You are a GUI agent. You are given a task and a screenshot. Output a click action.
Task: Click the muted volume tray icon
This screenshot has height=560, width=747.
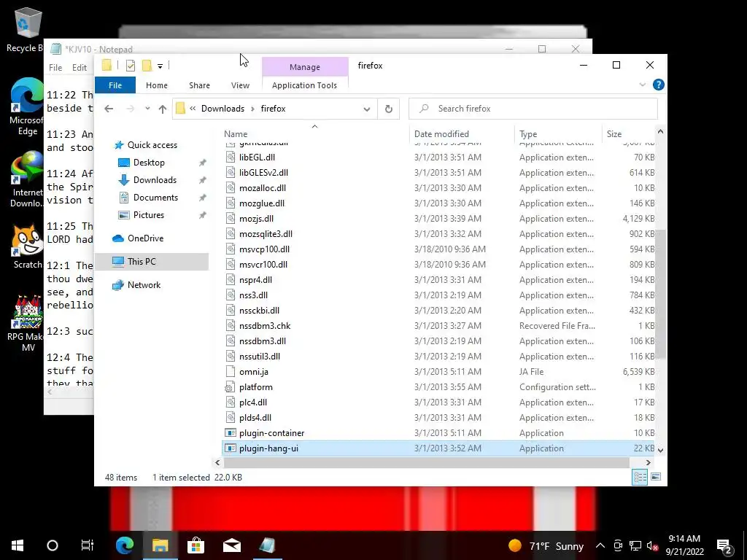click(x=653, y=545)
